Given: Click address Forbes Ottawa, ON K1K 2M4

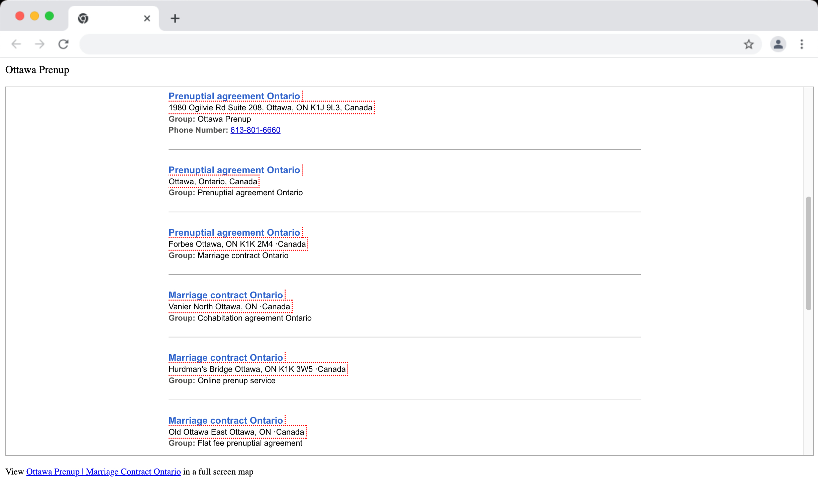Looking at the screenshot, I should tap(237, 244).
